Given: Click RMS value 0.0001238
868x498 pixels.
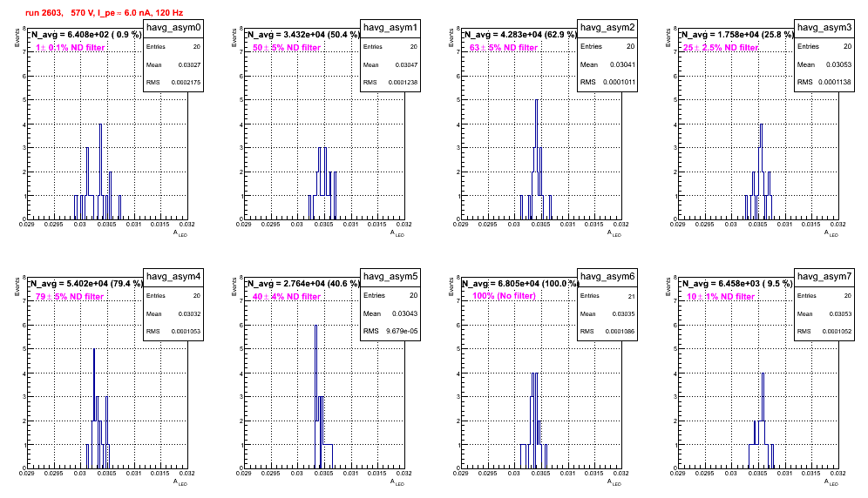Looking at the screenshot, I should [403, 83].
